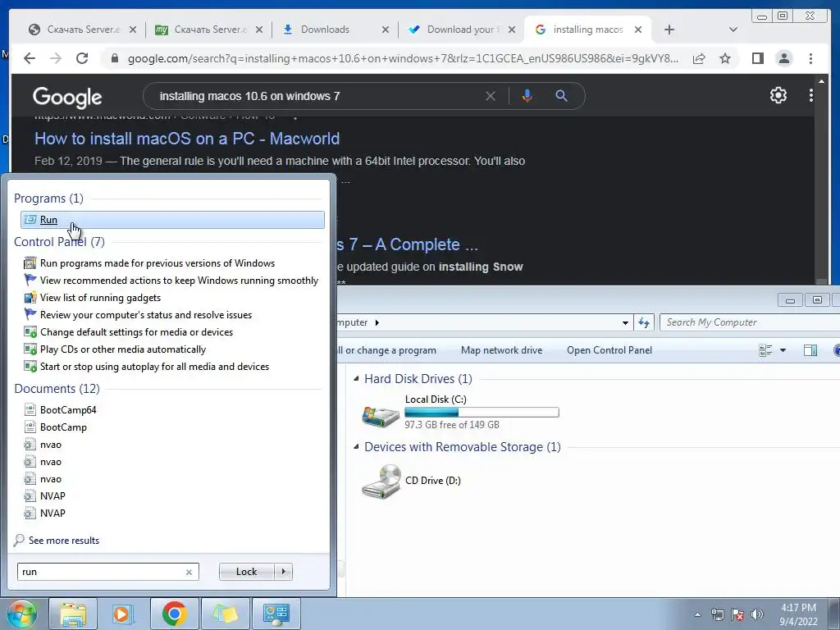
Task: Open How to install macOS Macworld link
Action: tap(187, 139)
